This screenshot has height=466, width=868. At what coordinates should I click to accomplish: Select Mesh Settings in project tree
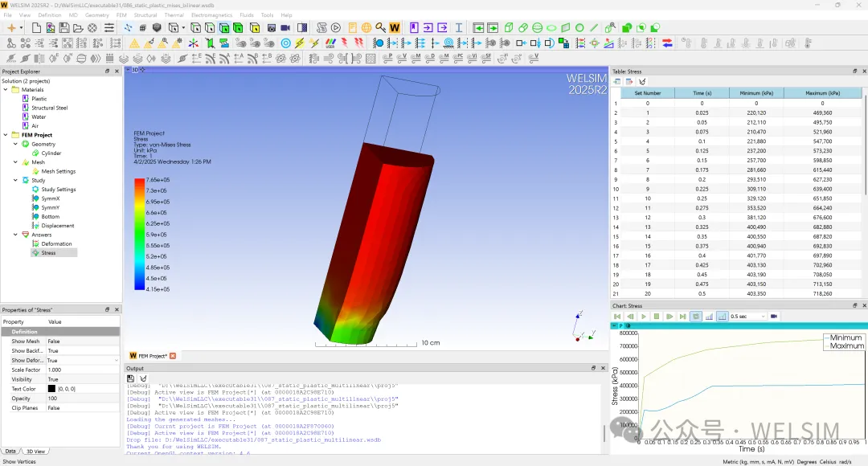[58, 172]
